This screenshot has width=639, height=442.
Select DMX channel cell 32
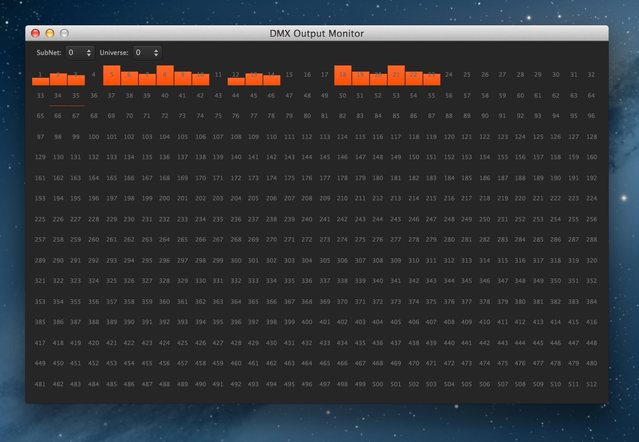[x=591, y=75]
